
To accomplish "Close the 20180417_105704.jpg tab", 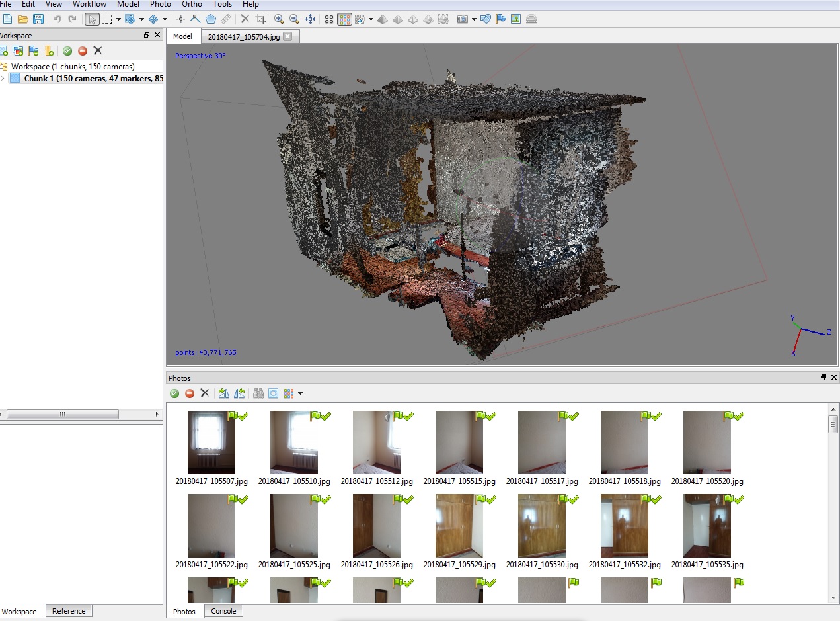I will (x=287, y=37).
